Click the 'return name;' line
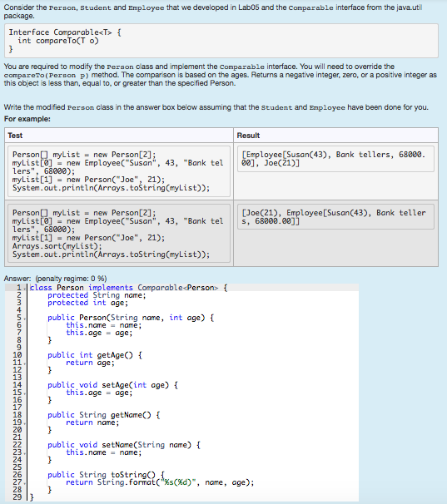The width and height of the screenshot is (447, 504). tap(92, 422)
